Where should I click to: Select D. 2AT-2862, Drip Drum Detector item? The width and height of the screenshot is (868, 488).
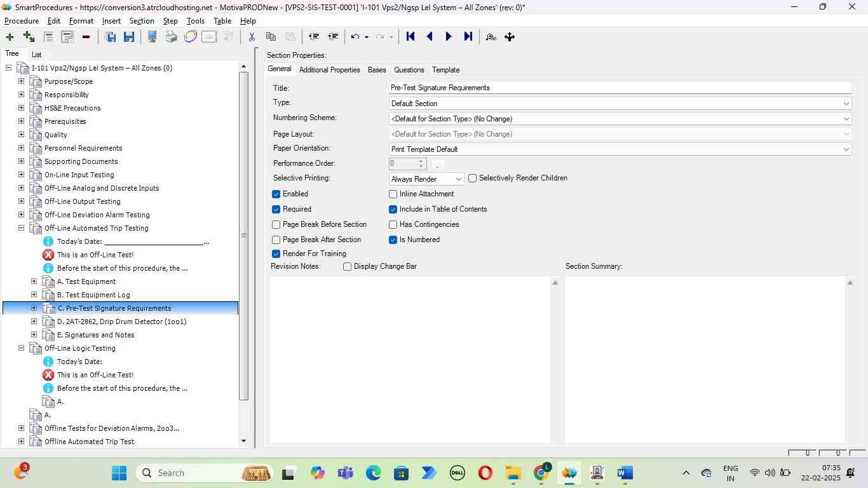click(x=121, y=322)
